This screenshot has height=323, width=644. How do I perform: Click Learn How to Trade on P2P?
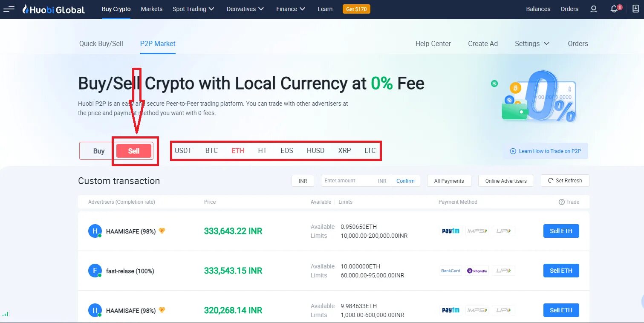point(546,151)
